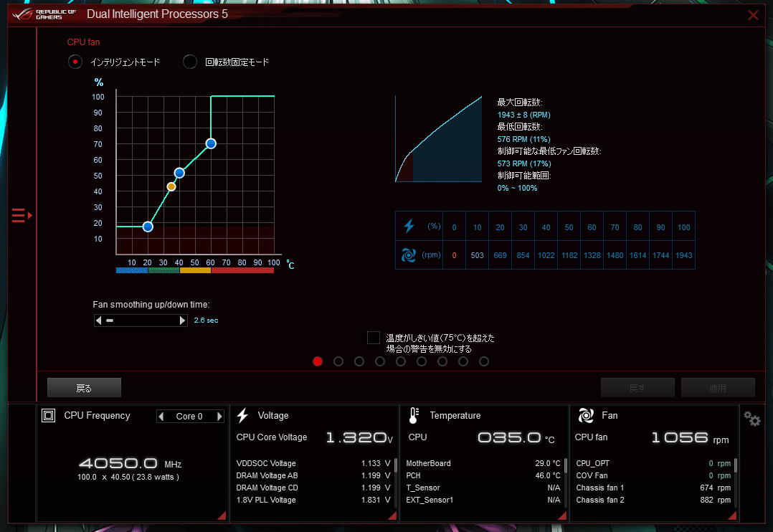The image size is (773, 532).
Task: Click the 2.6 sec smoothing value
Action: (206, 320)
